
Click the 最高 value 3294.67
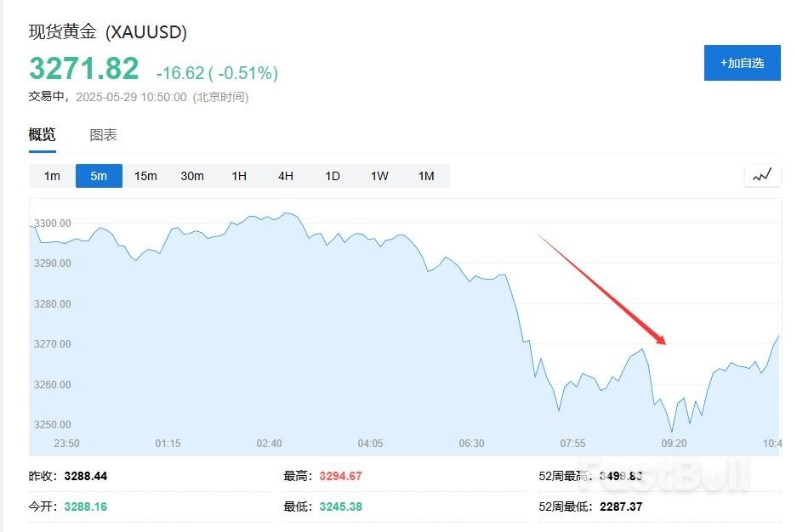pos(340,476)
